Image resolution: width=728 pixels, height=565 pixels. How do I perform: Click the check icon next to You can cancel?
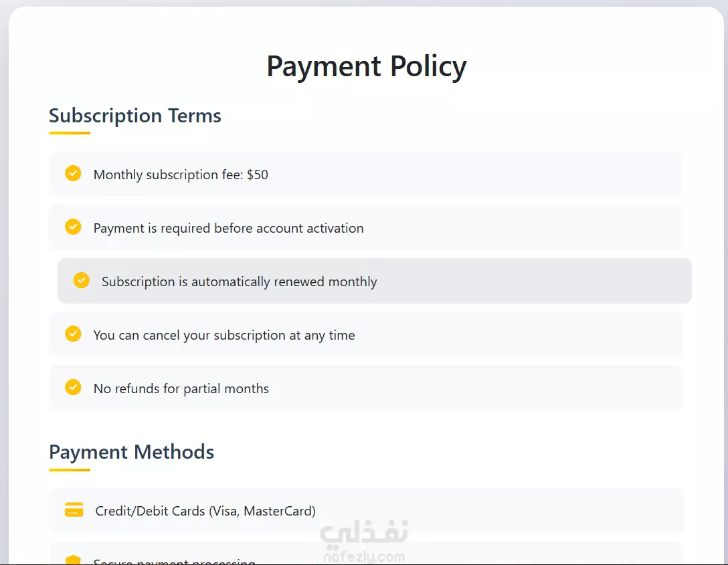[x=73, y=334]
